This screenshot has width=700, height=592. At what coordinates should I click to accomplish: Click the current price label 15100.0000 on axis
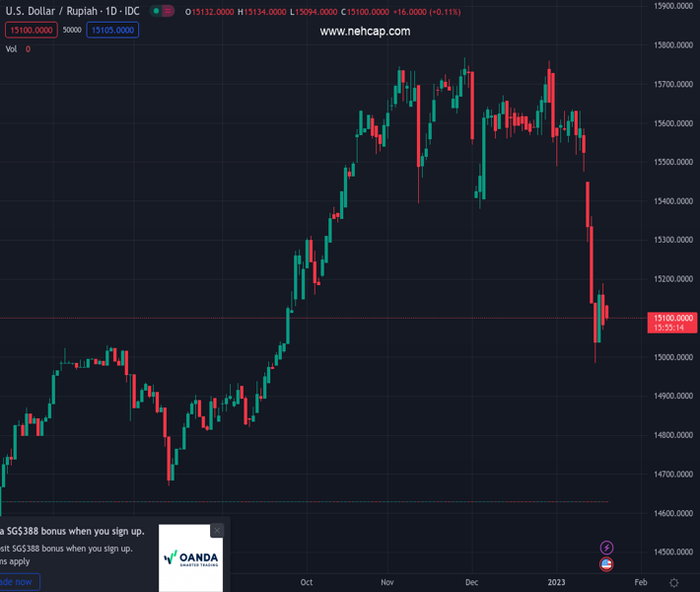pos(671,318)
